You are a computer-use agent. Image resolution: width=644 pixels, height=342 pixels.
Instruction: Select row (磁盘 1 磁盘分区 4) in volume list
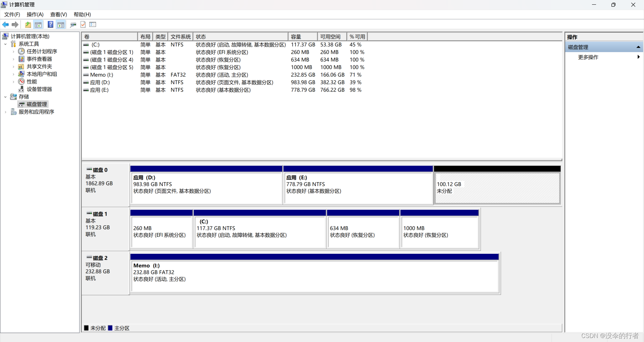224,60
